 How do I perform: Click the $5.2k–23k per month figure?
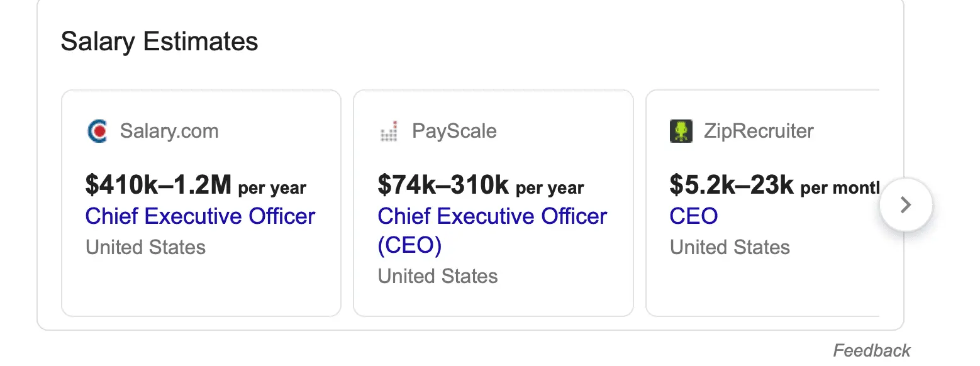pos(774,186)
